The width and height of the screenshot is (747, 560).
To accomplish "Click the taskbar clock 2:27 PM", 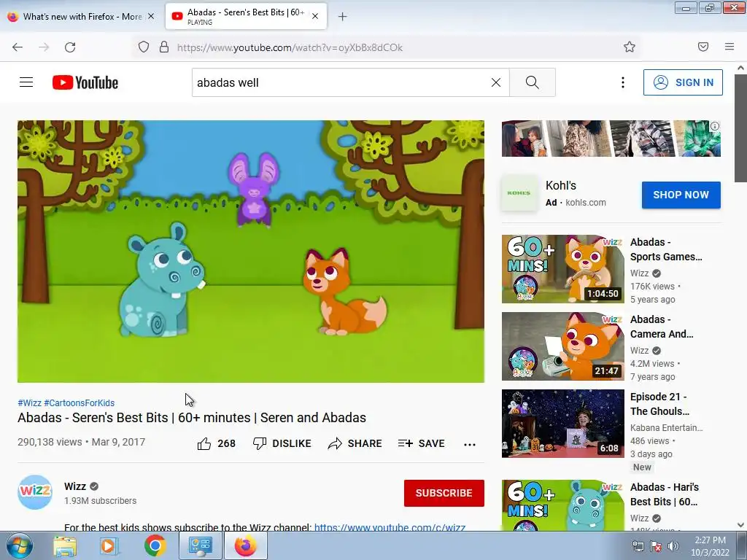I will click(x=710, y=546).
